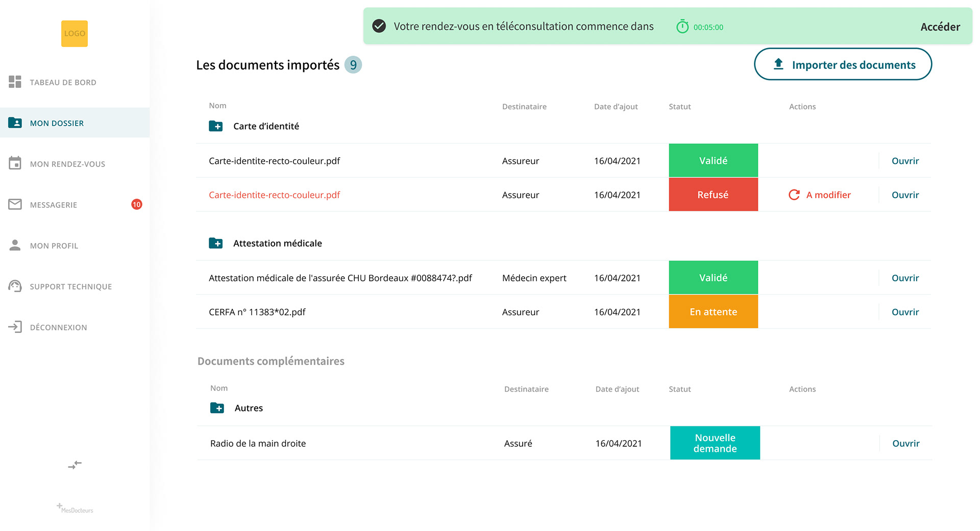Click A modifier for the refused document

click(x=828, y=195)
